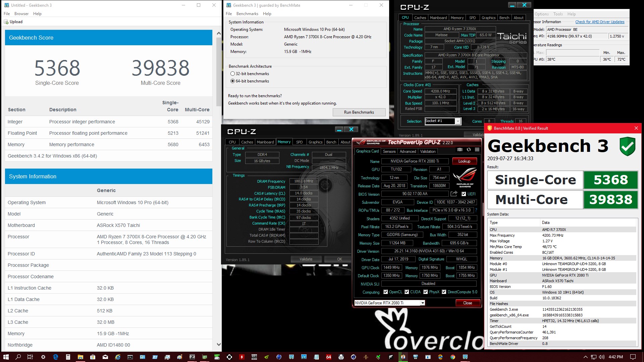The width and height of the screenshot is (644, 362).
Task: Open the Help menu in Geekbench results window
Action: [x=37, y=14]
